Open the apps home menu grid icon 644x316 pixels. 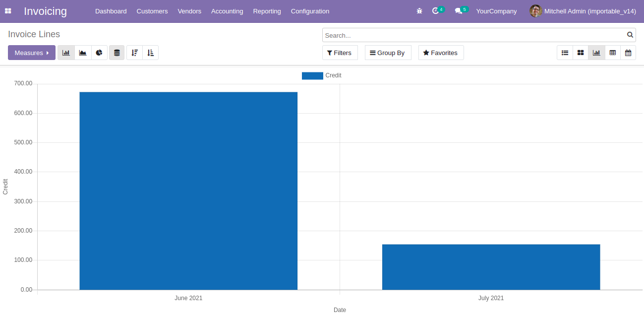tap(8, 11)
